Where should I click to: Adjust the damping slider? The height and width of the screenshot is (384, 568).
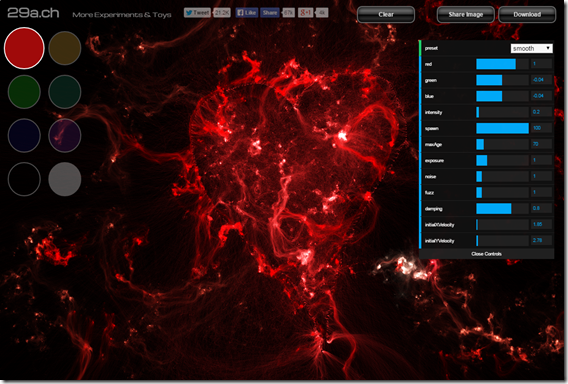[x=502, y=209]
